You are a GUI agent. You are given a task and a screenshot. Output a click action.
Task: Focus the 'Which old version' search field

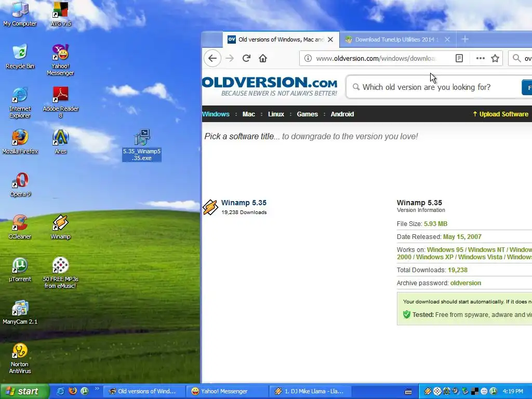[x=434, y=87]
